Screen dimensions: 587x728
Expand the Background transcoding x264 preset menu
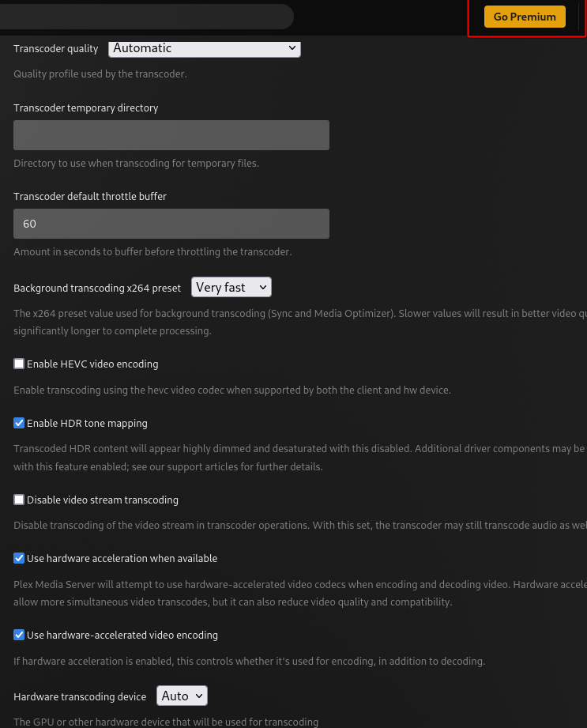point(231,287)
